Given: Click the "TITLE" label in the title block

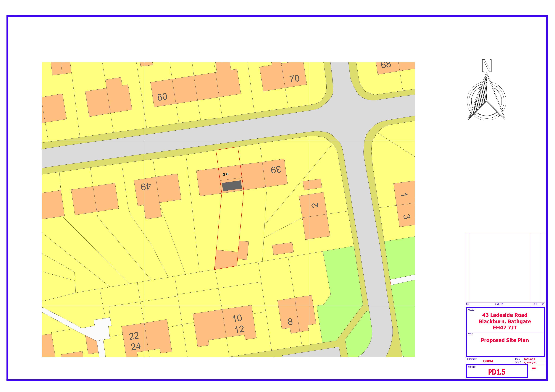Looking at the screenshot, I should coord(470,334).
